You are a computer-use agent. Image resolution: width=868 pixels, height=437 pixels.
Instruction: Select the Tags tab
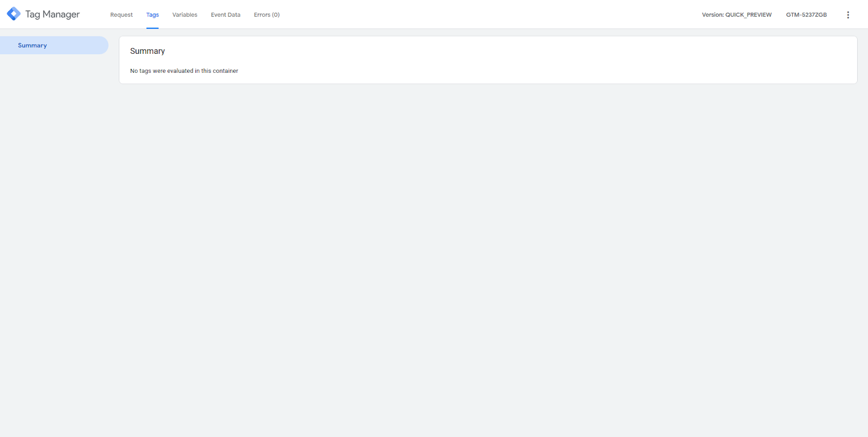(152, 15)
